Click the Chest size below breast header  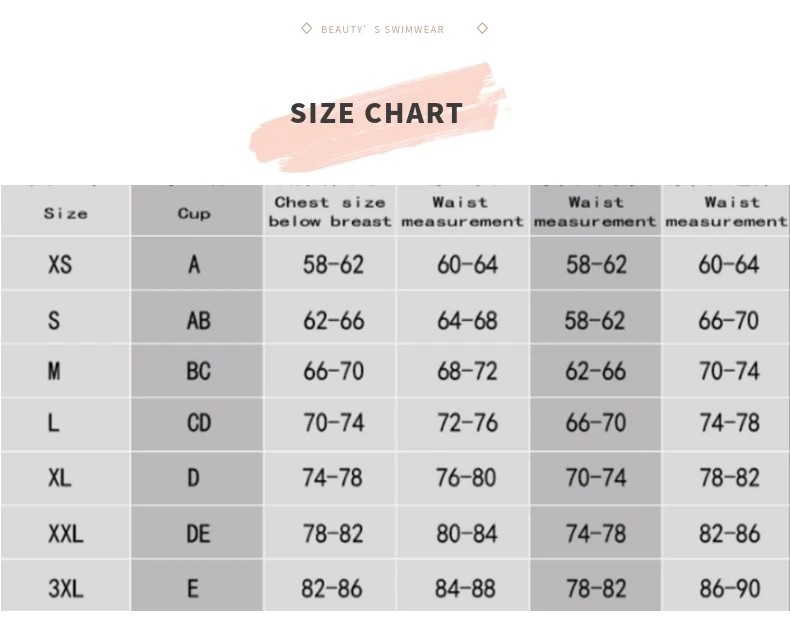pos(330,211)
